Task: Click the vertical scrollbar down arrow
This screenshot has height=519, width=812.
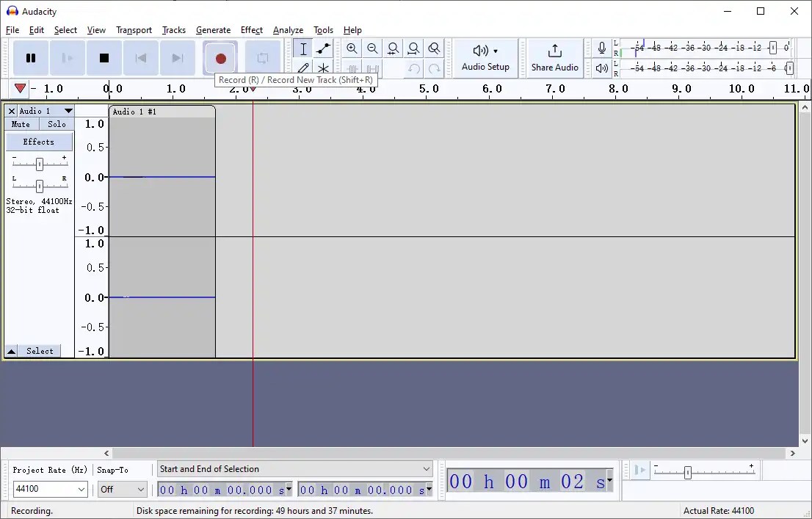Action: (x=805, y=441)
